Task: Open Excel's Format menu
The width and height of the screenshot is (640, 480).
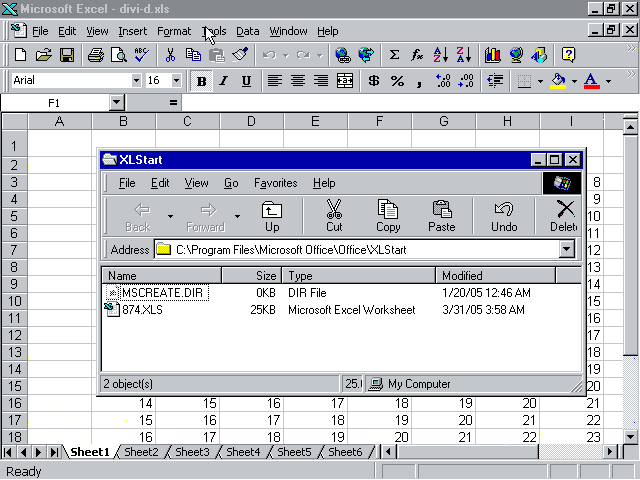Action: click(x=174, y=31)
